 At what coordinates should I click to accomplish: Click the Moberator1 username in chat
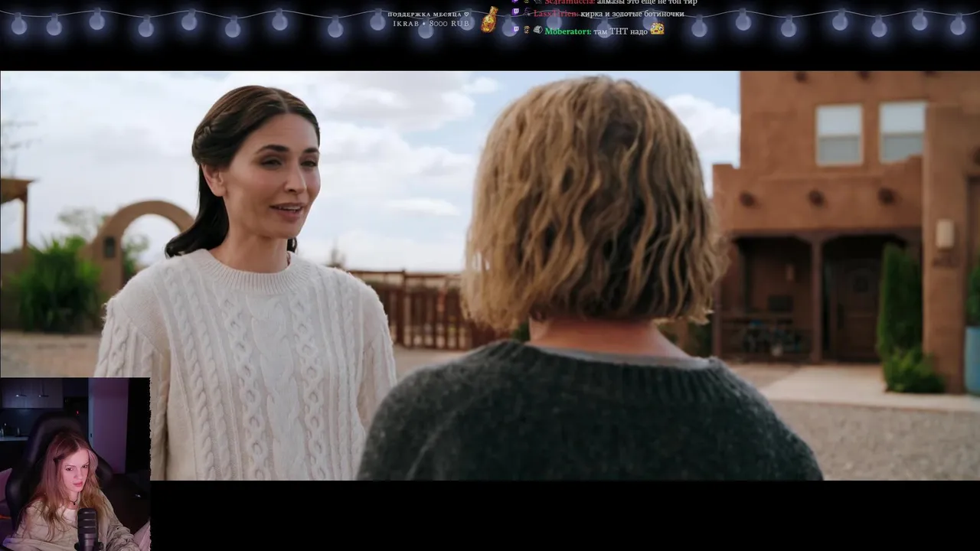click(x=568, y=31)
